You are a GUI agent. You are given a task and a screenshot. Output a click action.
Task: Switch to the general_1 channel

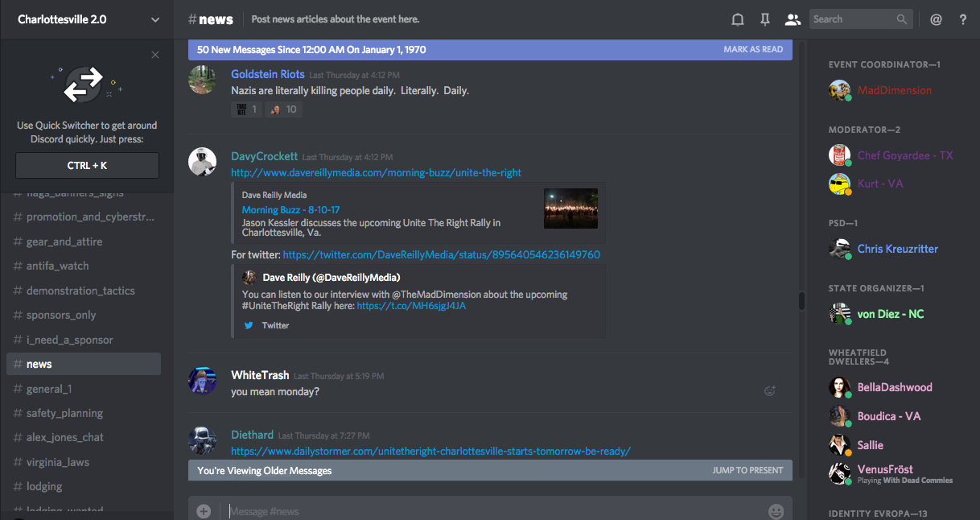[49, 389]
